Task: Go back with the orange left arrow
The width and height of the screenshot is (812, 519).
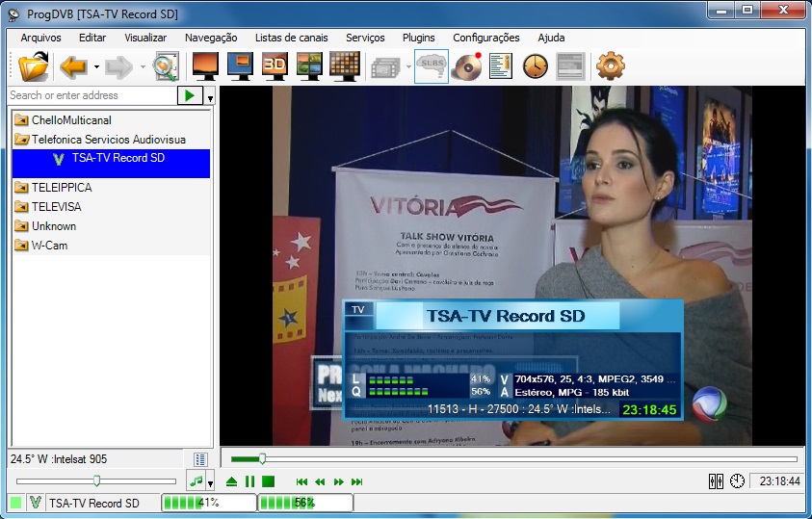Action: point(73,66)
